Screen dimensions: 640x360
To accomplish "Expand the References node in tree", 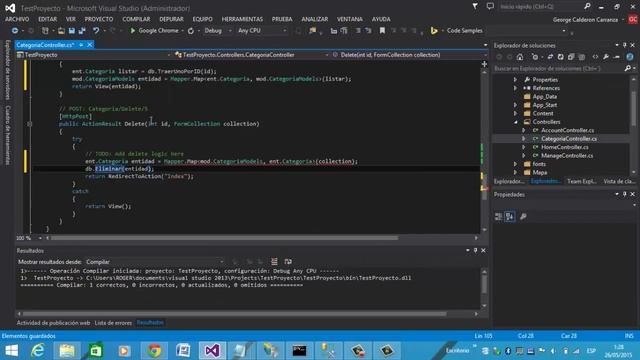I will click(x=516, y=88).
